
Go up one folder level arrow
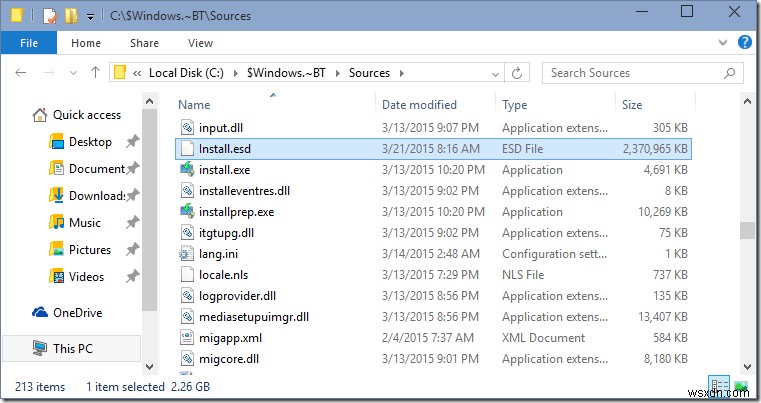pos(95,73)
